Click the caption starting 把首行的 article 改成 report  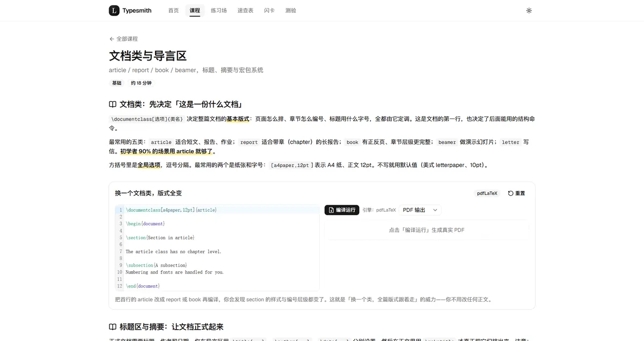pos(303,299)
